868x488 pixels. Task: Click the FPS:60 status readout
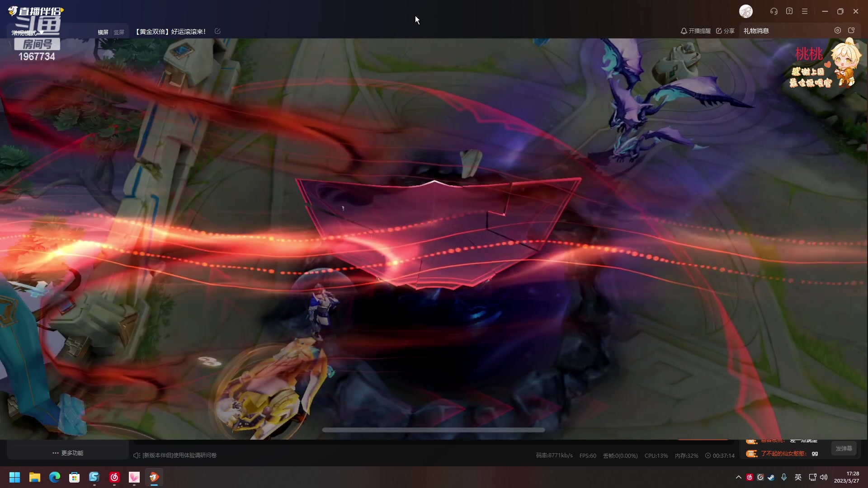point(588,455)
